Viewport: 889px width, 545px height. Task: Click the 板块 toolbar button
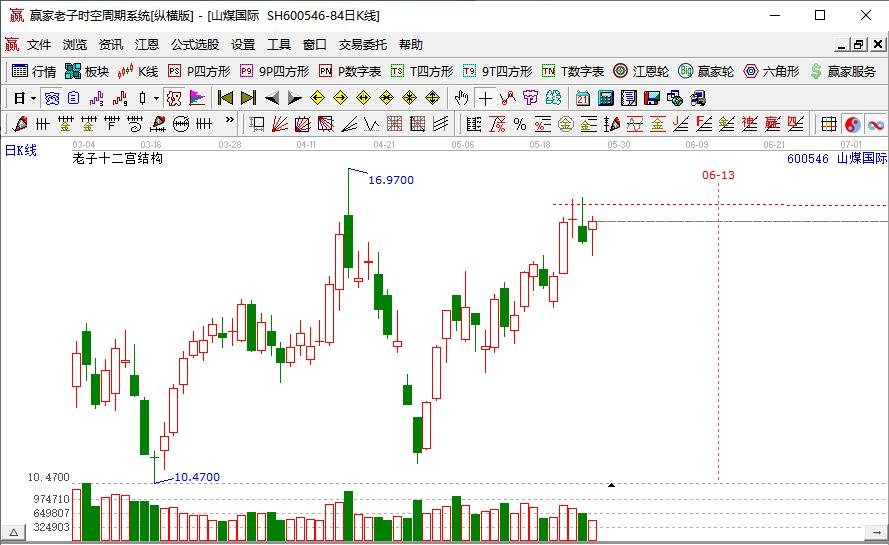(87, 71)
